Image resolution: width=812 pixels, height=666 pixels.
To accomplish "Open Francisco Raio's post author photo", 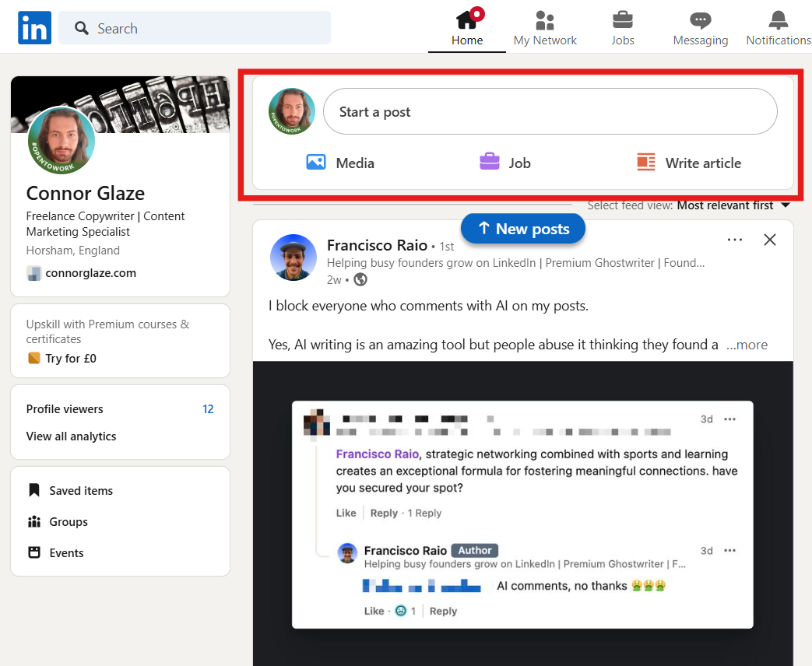I will pos(293,258).
